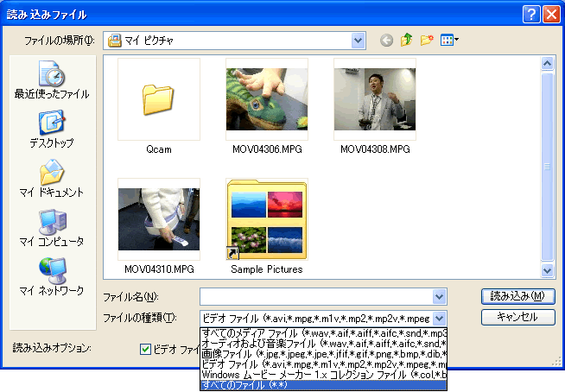Select すべてのメディア ファイル in the type list
The image size is (565, 392).
tap(323, 332)
